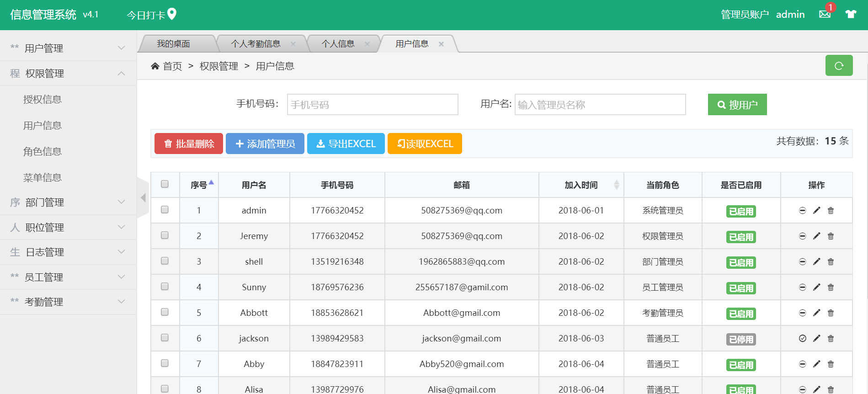Delete user shell with trash icon
This screenshot has width=868, height=394.
click(x=831, y=261)
